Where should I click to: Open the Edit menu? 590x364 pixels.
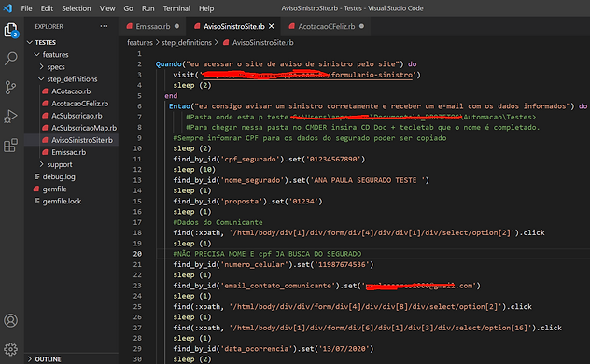(x=47, y=8)
